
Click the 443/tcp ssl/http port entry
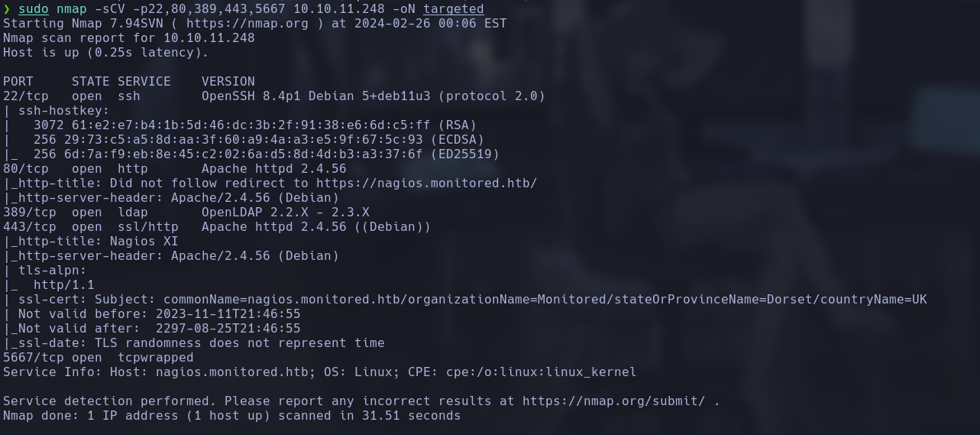click(x=217, y=227)
